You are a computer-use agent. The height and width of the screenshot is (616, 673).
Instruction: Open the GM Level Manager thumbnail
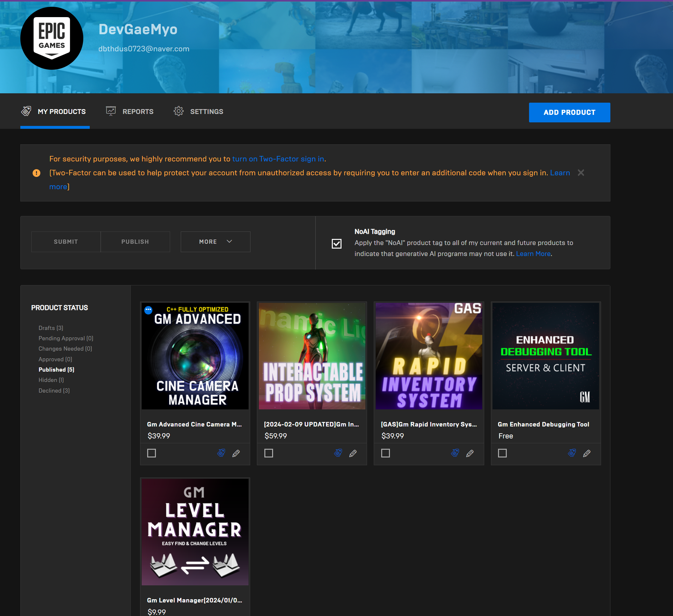tap(195, 531)
